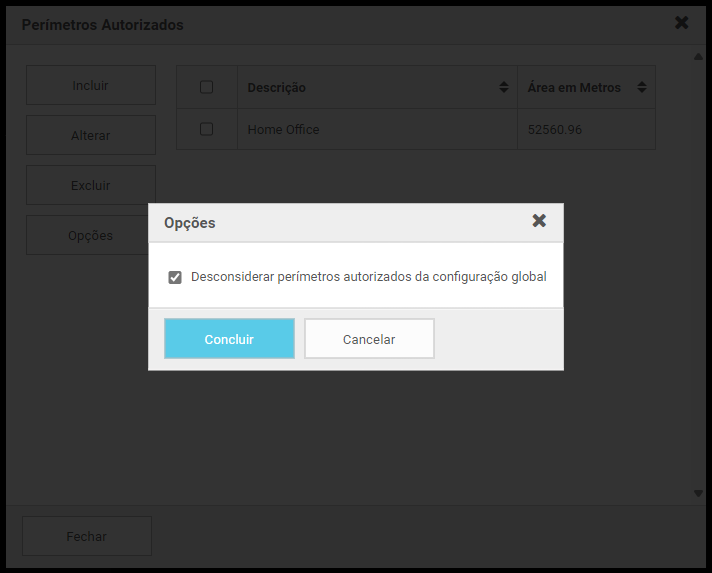Click the scrollbar up arrow
This screenshot has height=573, width=712.
pyautogui.click(x=698, y=56)
